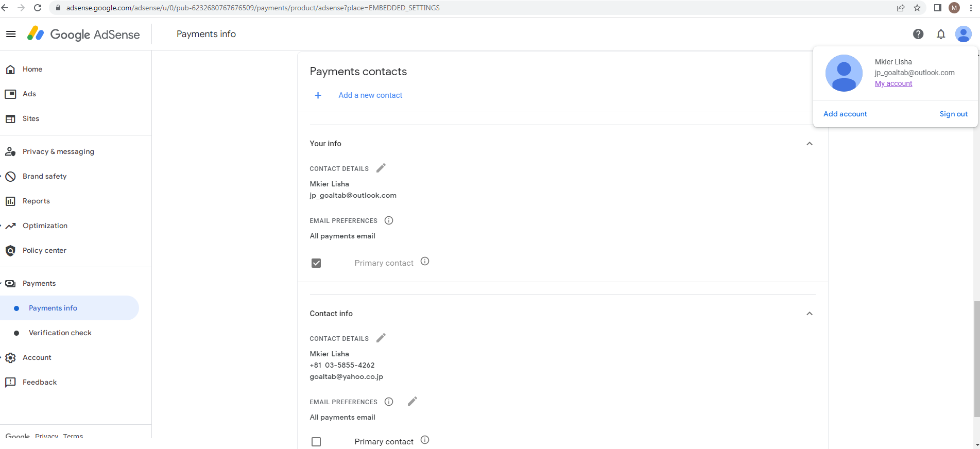Collapse the Contact info section
The height and width of the screenshot is (449, 980).
tap(810, 314)
